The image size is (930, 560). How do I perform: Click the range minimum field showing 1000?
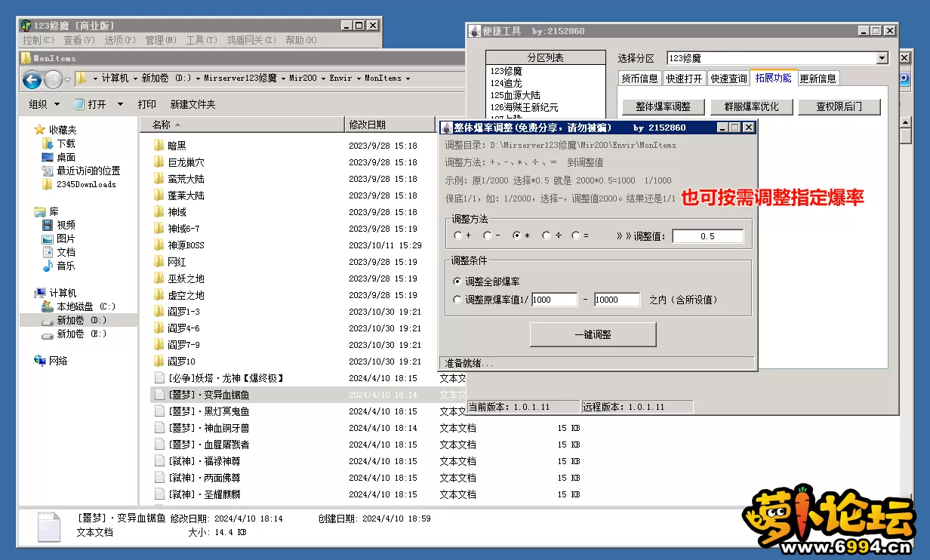point(554,300)
